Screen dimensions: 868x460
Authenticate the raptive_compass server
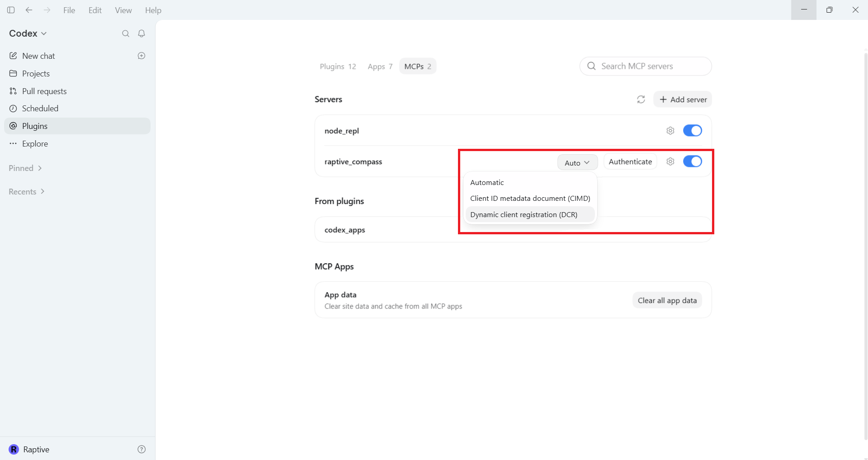coord(630,161)
